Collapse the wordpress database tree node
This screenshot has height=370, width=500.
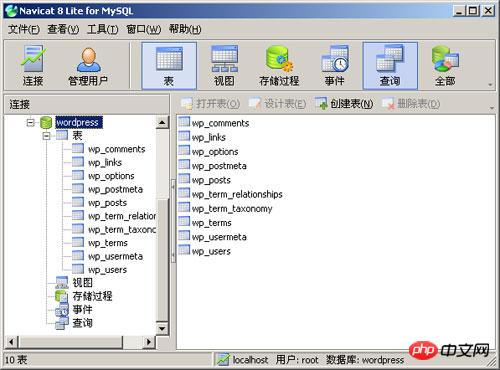[30, 123]
